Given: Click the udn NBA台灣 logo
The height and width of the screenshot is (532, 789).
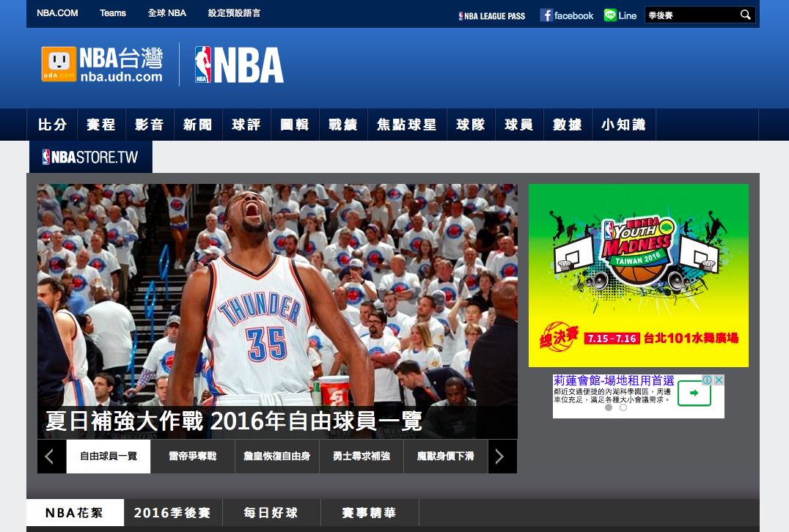Looking at the screenshot, I should pos(102,64).
